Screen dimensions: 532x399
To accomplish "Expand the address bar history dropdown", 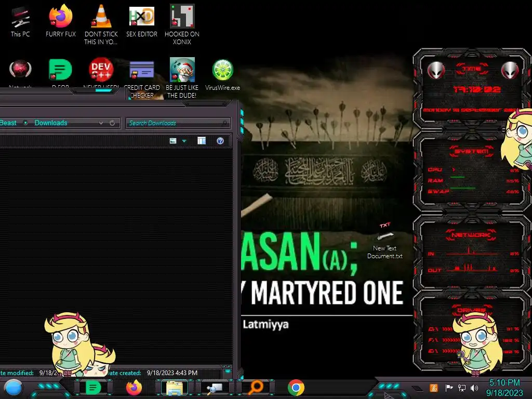I will [101, 123].
